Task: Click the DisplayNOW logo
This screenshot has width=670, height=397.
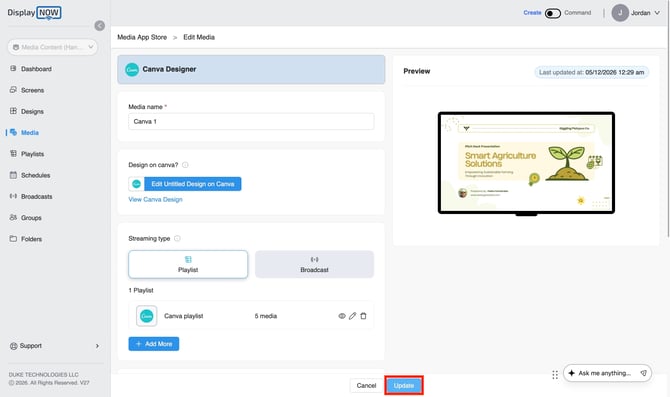Action: pyautogui.click(x=34, y=13)
